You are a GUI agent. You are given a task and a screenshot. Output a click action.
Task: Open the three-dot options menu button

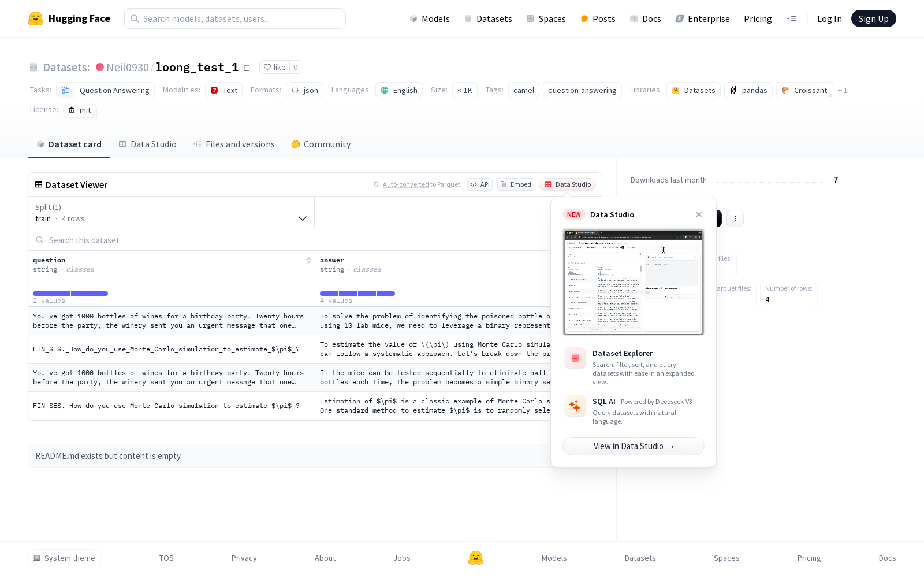coord(735,218)
